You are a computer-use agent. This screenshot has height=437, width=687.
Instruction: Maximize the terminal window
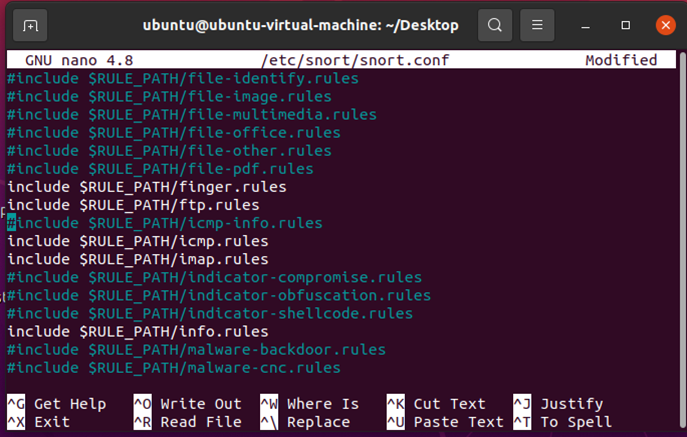pos(626,25)
